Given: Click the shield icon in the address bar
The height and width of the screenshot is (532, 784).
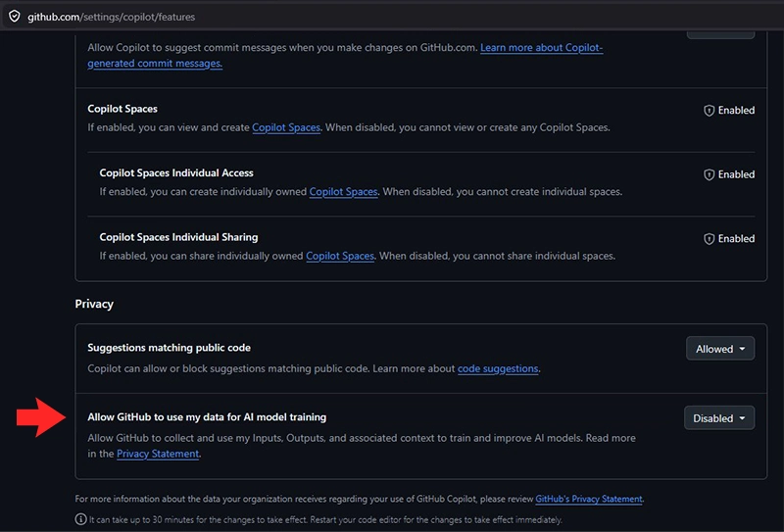Looking at the screenshot, I should pos(15,17).
